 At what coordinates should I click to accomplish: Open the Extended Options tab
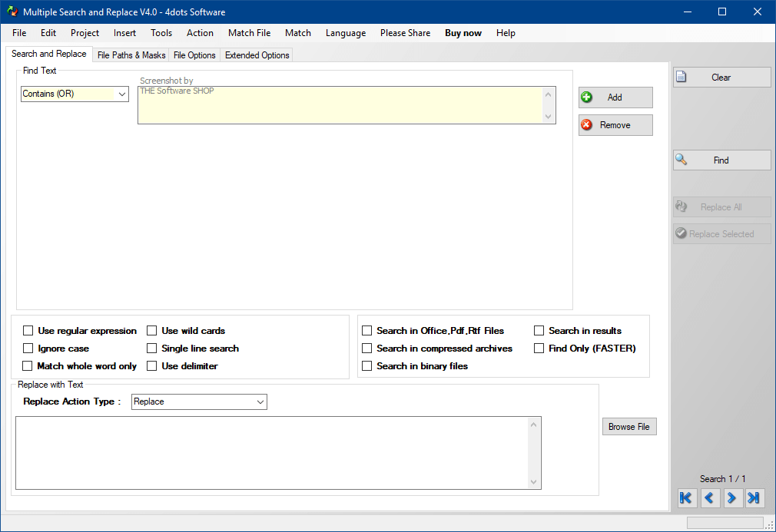(257, 55)
